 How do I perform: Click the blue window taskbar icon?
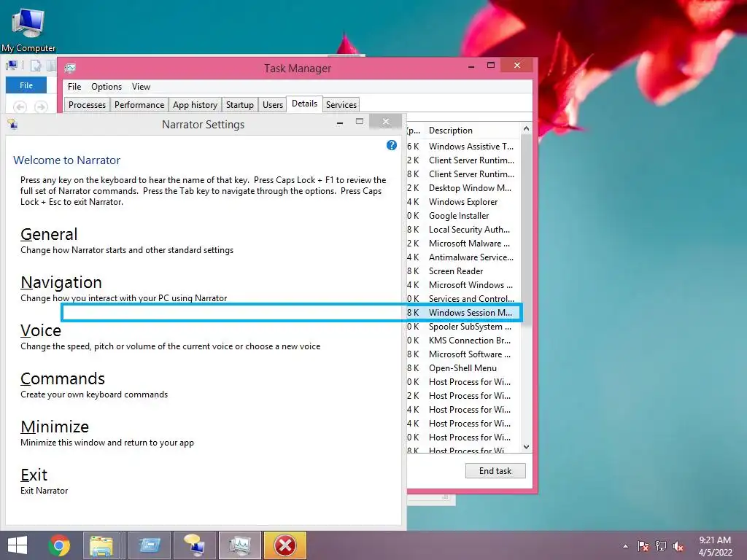(x=150, y=545)
